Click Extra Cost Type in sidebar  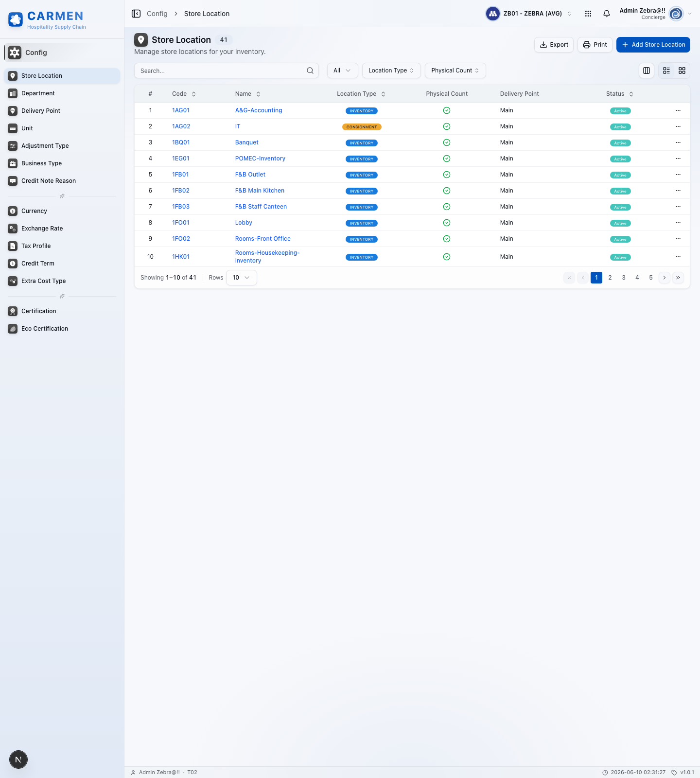coord(62,281)
